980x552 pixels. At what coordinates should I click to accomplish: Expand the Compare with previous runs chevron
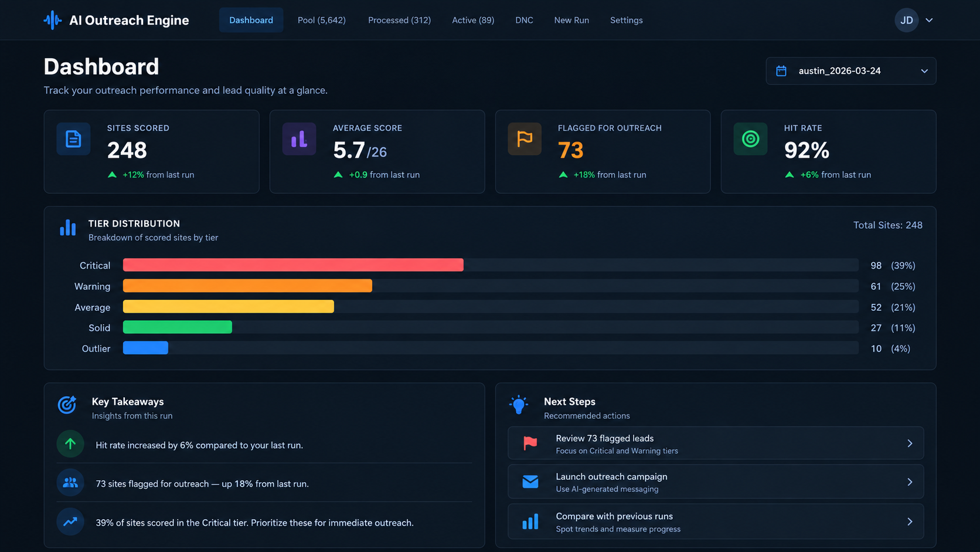point(910,521)
